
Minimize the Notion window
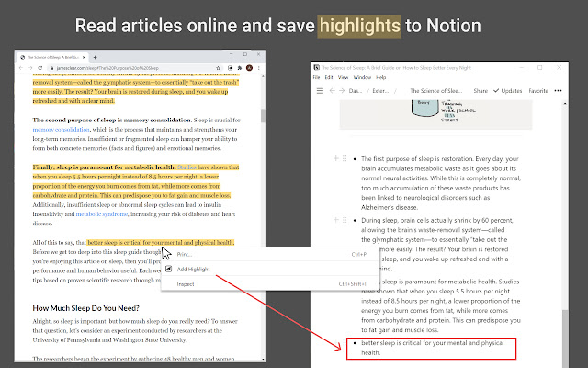point(522,67)
